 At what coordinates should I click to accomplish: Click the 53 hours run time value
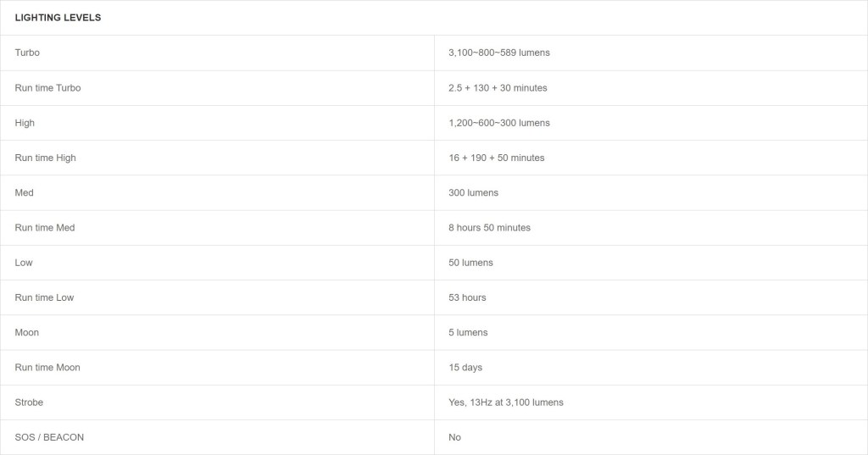tap(467, 297)
